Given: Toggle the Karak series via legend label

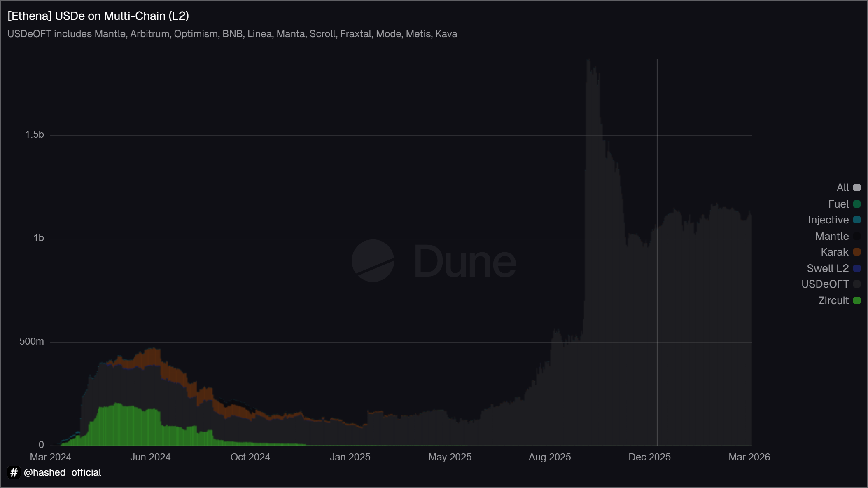Looking at the screenshot, I should tap(834, 252).
